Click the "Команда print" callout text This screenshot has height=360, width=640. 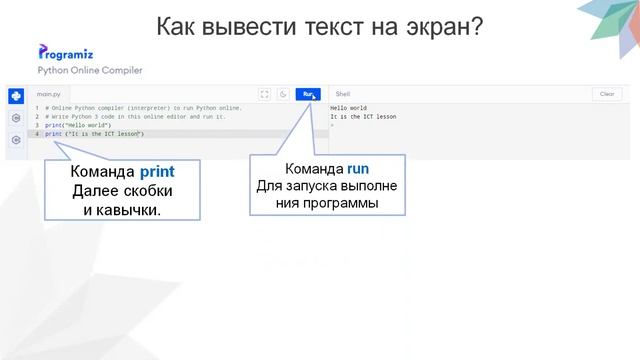(122, 171)
